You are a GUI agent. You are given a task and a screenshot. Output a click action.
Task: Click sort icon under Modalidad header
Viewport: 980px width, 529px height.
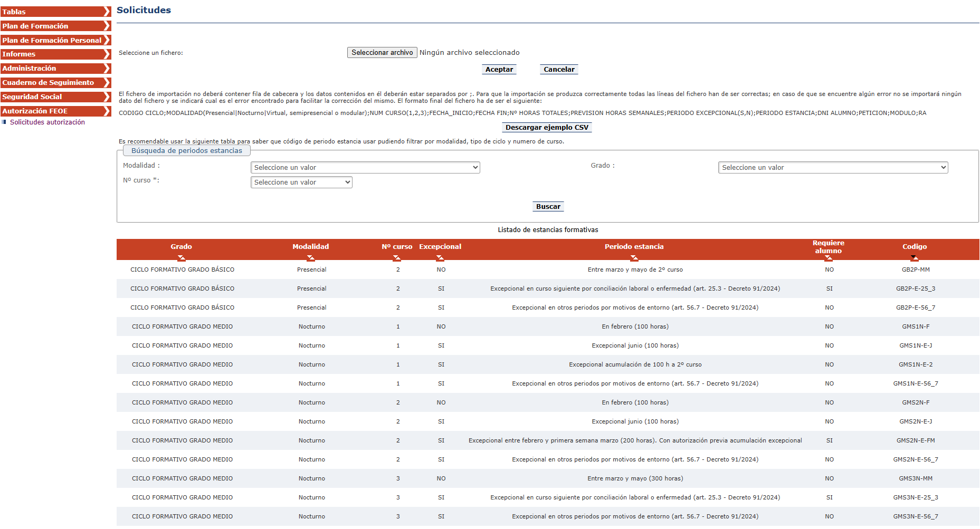(x=310, y=258)
